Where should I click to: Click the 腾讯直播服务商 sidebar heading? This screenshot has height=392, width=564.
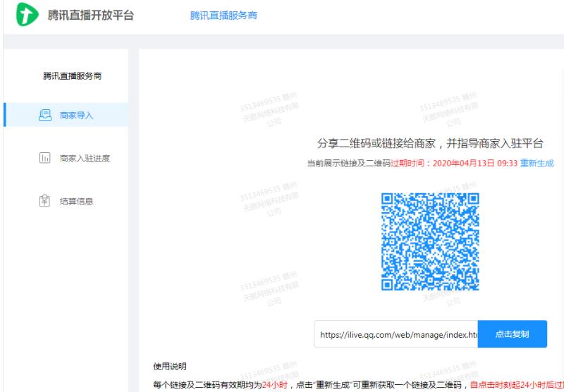(73, 76)
